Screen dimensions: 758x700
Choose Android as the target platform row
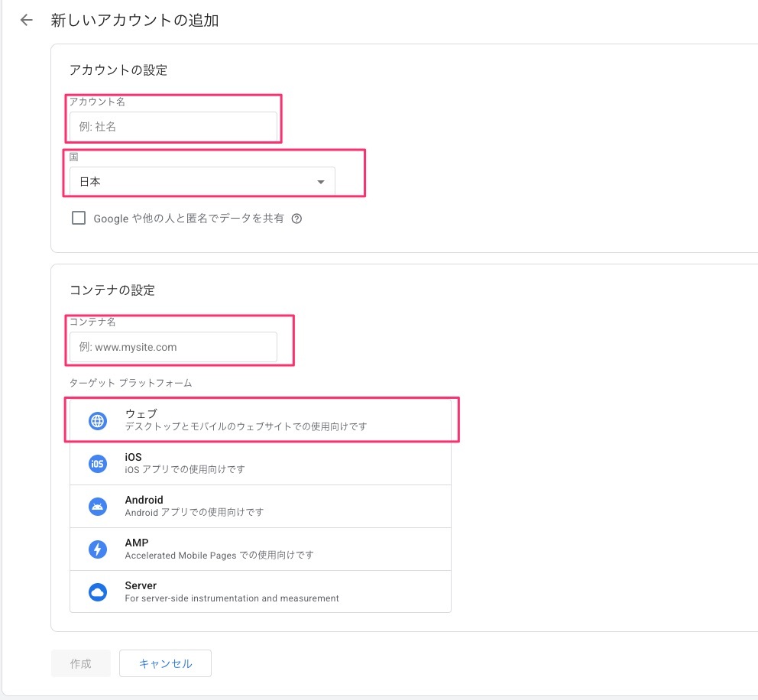[x=260, y=505]
